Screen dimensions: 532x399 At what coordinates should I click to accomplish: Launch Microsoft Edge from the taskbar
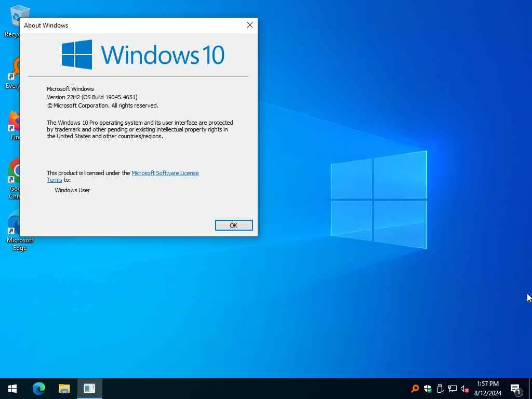pyautogui.click(x=38, y=389)
